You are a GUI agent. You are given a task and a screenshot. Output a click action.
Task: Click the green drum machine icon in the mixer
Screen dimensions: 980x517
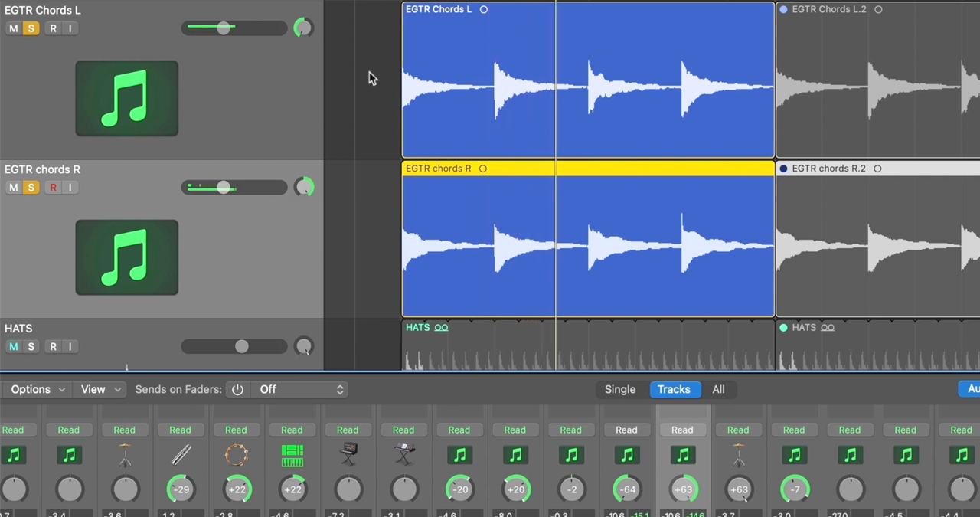tap(292, 454)
